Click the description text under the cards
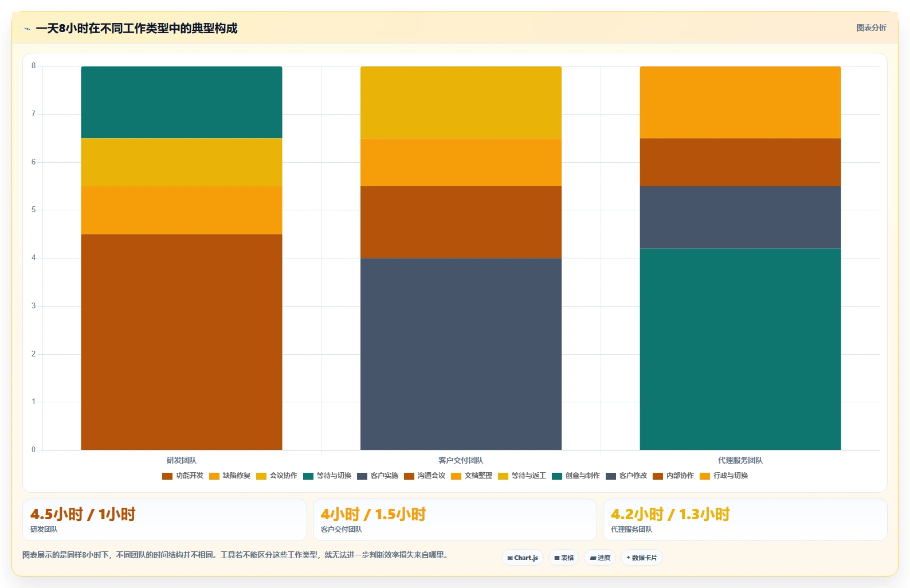Screen dimensions: 910x588 [235, 555]
